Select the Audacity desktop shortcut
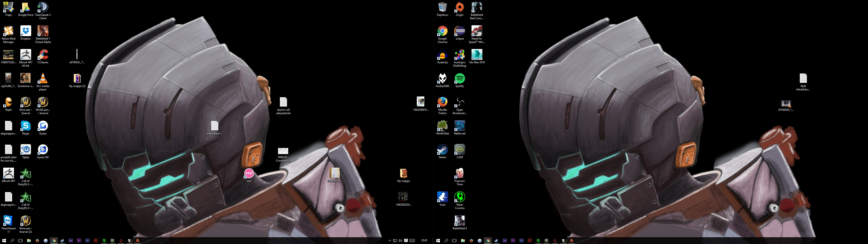Viewport: 868px width, 244px height. click(442, 57)
